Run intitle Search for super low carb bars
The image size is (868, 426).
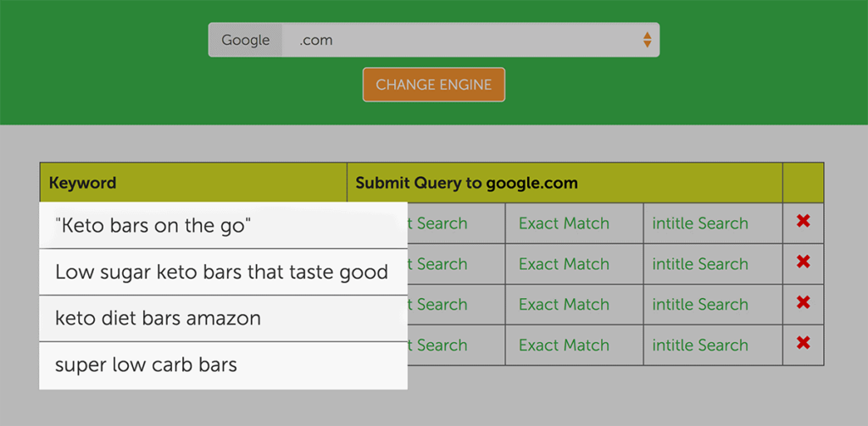[x=700, y=346]
